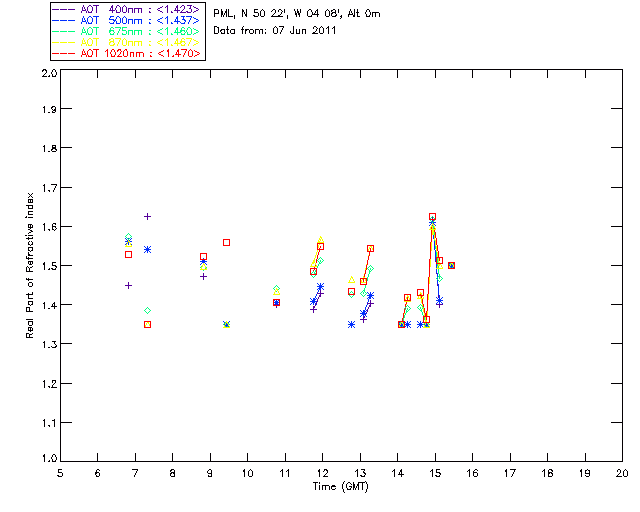The height and width of the screenshot is (512, 640).
Task: Click the y-axis tick label 1.9
Action: click(49, 109)
